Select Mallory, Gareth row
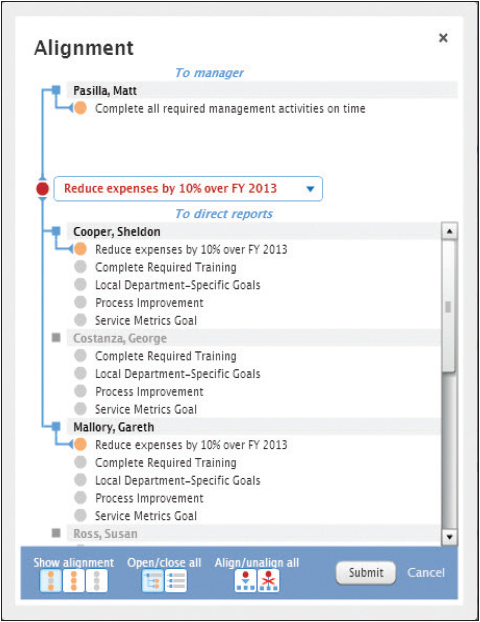This screenshot has height=622, width=480. [x=254, y=427]
